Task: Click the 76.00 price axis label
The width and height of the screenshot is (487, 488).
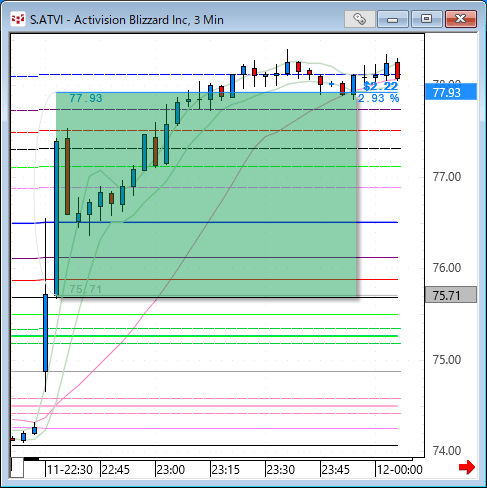Action: (447, 268)
